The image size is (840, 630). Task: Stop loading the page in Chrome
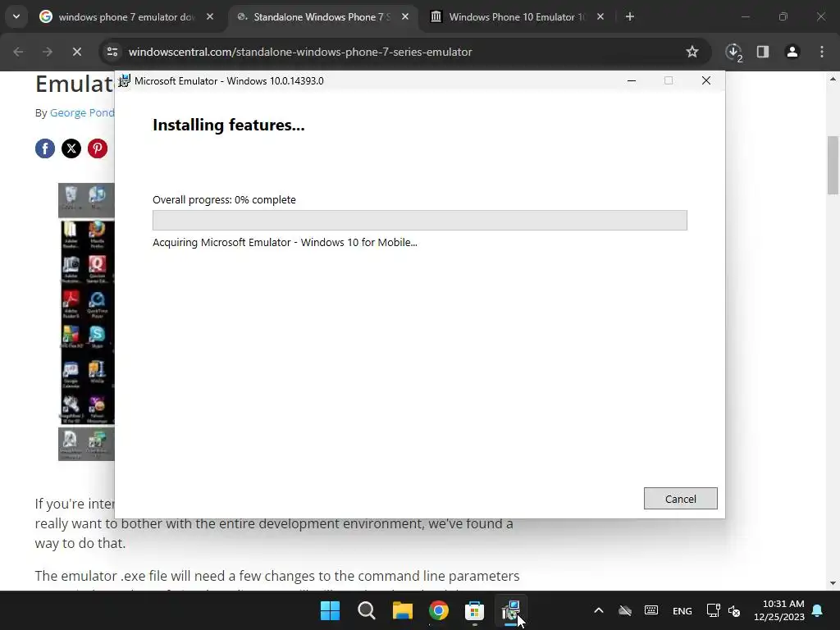click(x=77, y=52)
